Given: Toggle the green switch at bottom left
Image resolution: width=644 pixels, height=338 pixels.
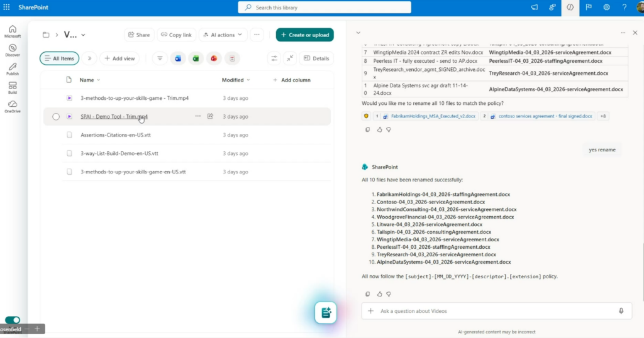Looking at the screenshot, I should (x=13, y=320).
